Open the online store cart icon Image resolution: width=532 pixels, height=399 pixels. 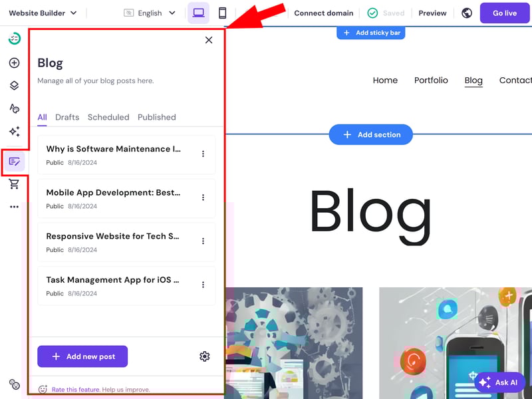tap(14, 184)
